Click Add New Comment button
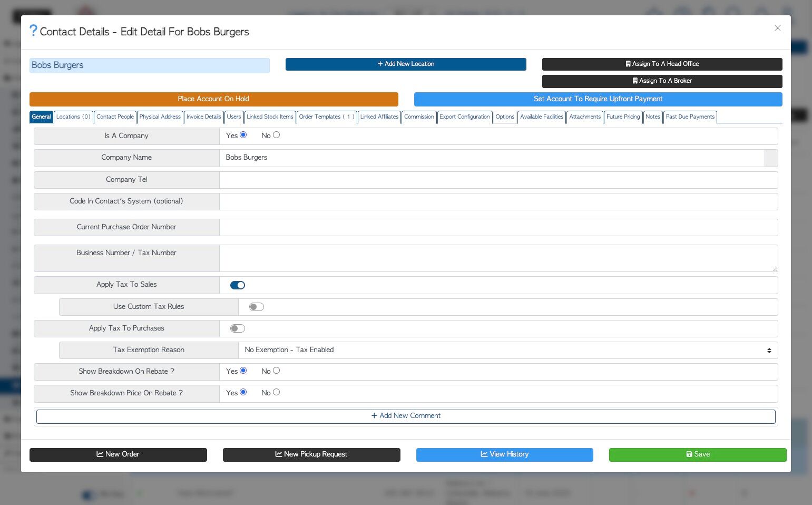Viewport: 812px width, 505px height. [406, 416]
